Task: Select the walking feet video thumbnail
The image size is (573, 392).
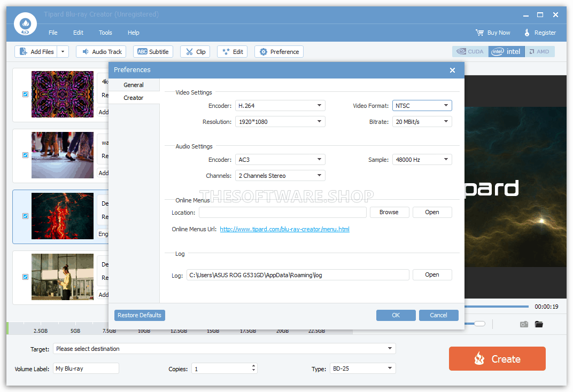Action: coord(63,155)
